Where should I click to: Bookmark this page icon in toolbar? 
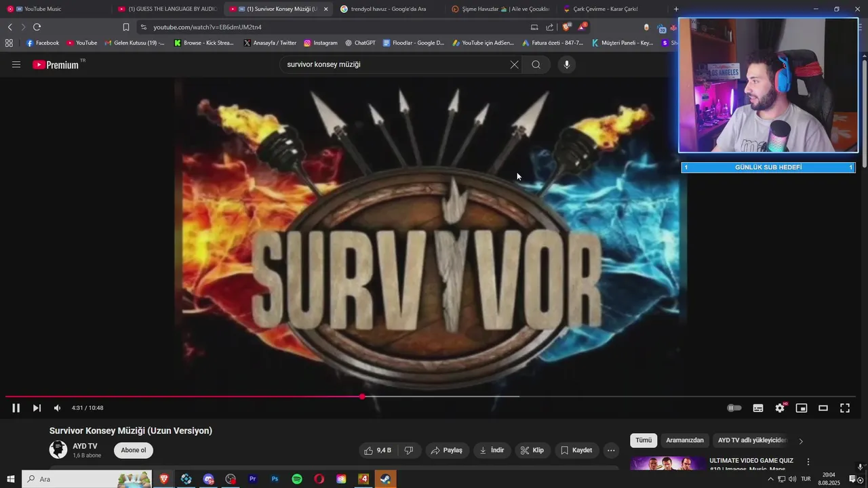(125, 27)
